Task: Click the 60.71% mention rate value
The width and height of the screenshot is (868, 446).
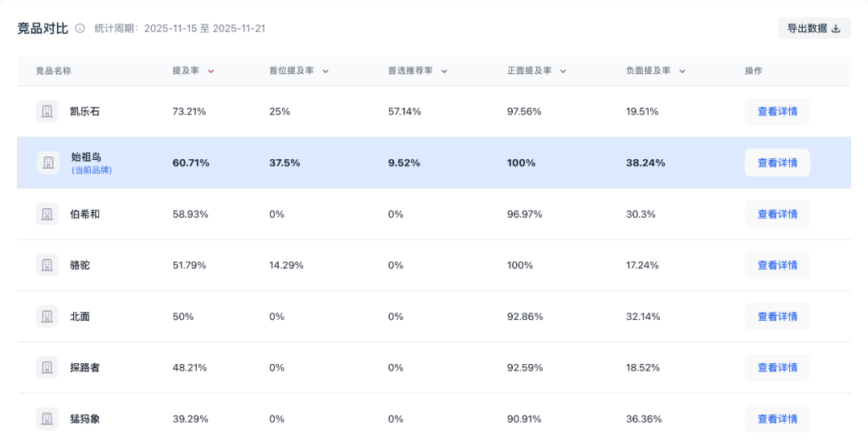Action: coord(191,163)
